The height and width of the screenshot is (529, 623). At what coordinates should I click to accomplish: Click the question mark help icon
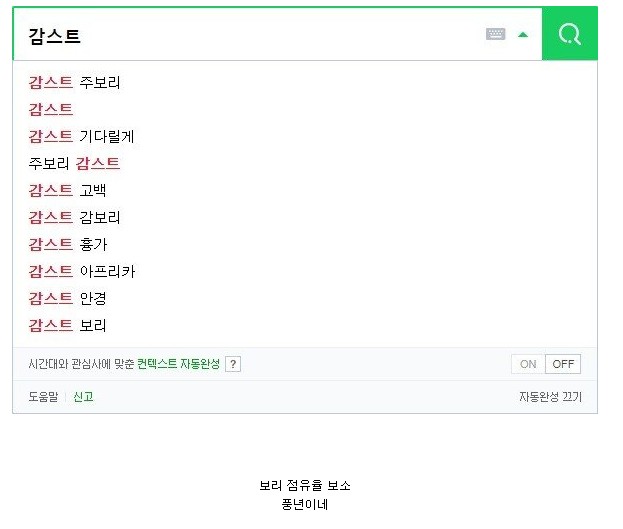(x=233, y=364)
